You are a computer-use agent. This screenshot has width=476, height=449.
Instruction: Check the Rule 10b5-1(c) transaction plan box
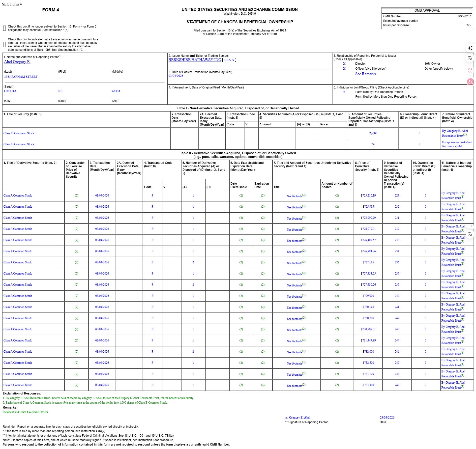click(x=4, y=45)
